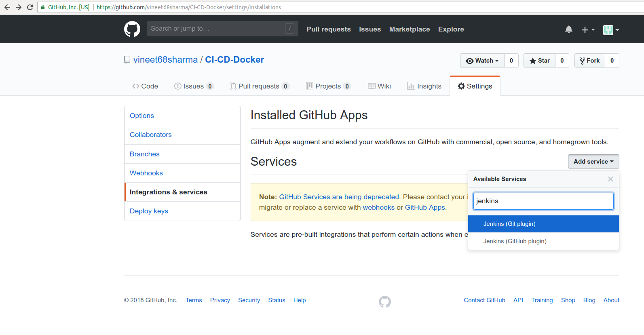644x335 pixels.
Task: Follow the GitHub Apps link in note
Action: [x=425, y=207]
